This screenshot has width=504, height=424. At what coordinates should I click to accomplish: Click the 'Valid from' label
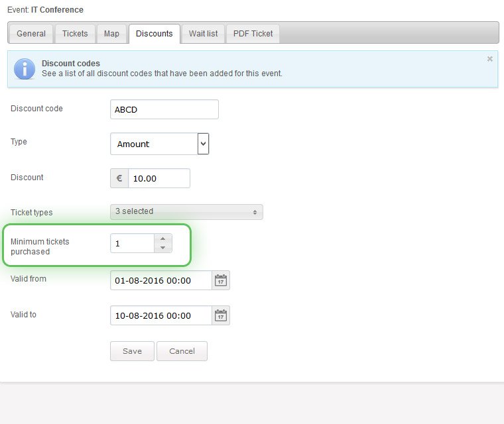tap(29, 279)
